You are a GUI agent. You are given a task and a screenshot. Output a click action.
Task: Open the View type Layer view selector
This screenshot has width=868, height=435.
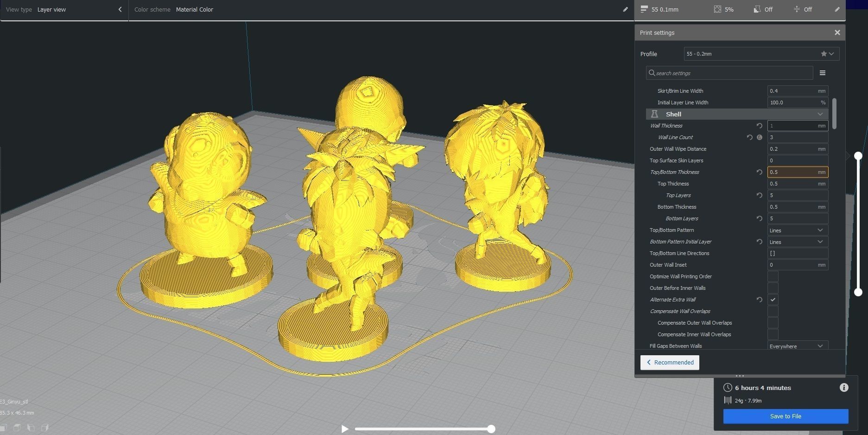pyautogui.click(x=64, y=9)
